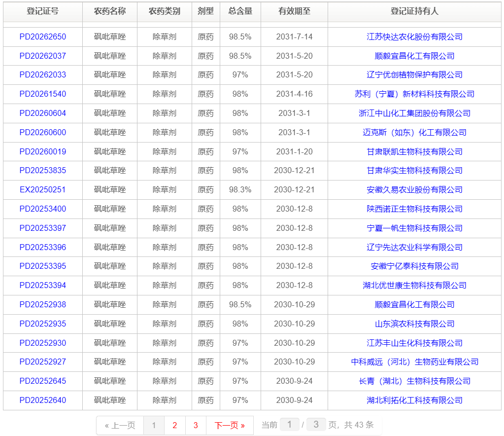The height and width of the screenshot is (436, 504).
Task: Open holder 山东滨农科技有限公司
Action: [415, 324]
